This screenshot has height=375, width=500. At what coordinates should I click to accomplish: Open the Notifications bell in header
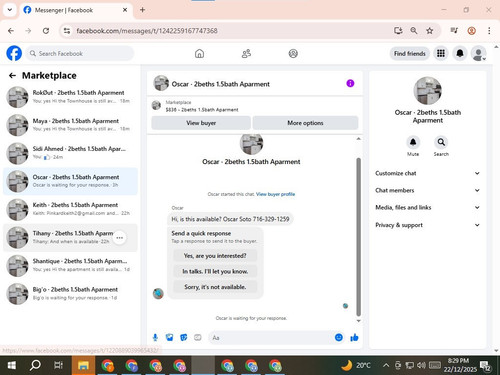tap(460, 53)
